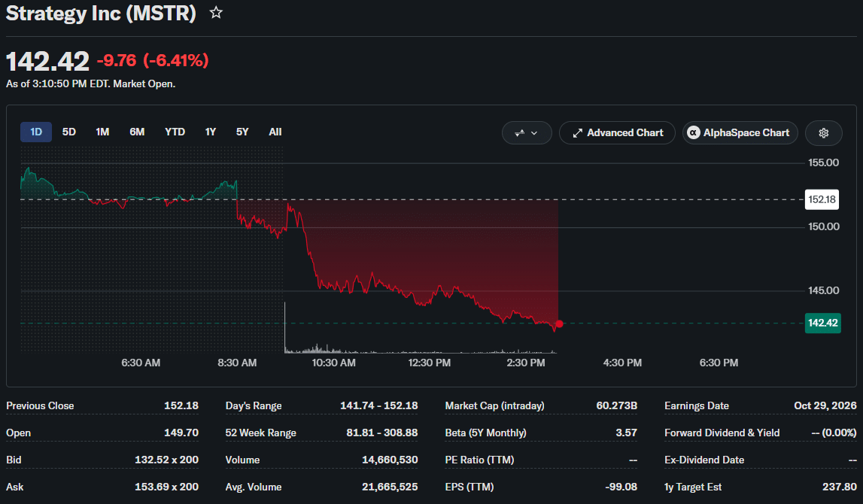
Task: Click the Previous Close label
Action: point(40,406)
